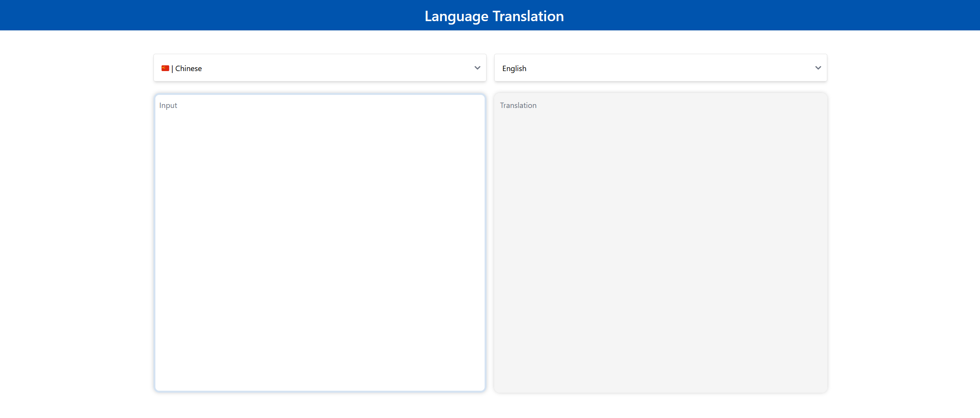This screenshot has width=980, height=418.
Task: Open the English target language dropdown
Action: tap(660, 68)
